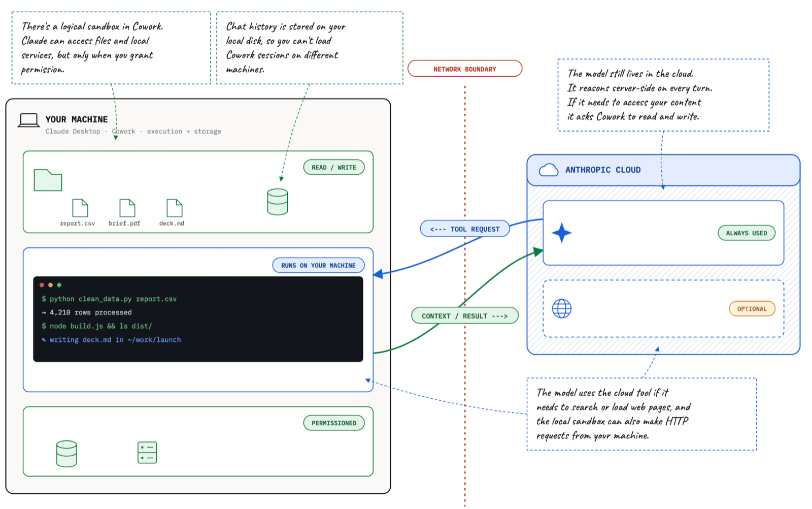Click the brief.pdf file name label

(x=124, y=224)
